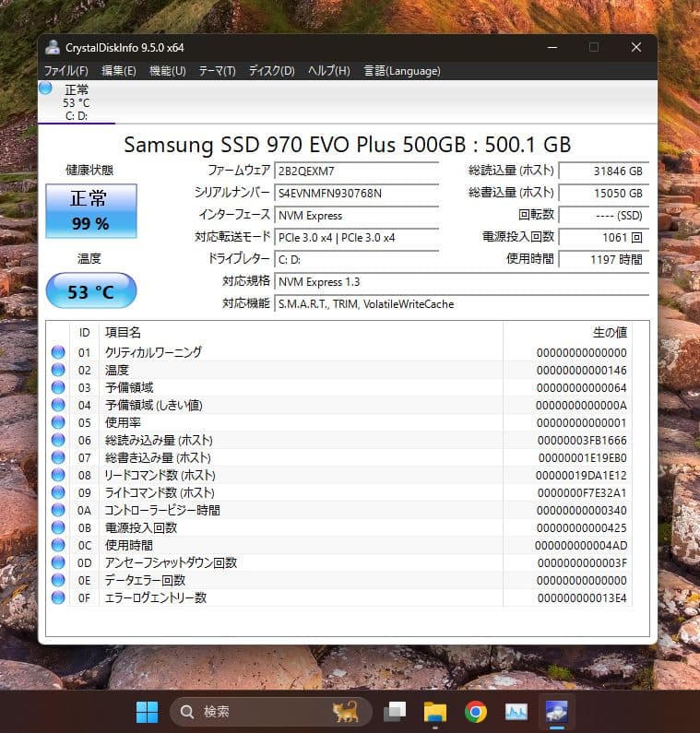Select the 予備領域 (しきい値) row name
Screen dimensions: 700x733
(154, 405)
